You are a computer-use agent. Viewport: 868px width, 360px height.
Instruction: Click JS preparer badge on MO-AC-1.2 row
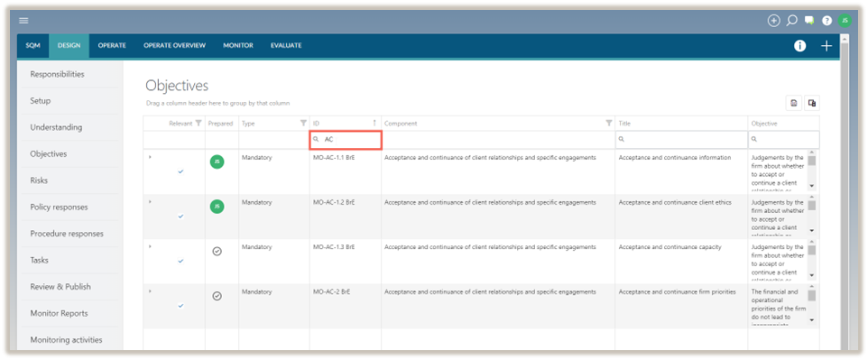click(x=217, y=207)
